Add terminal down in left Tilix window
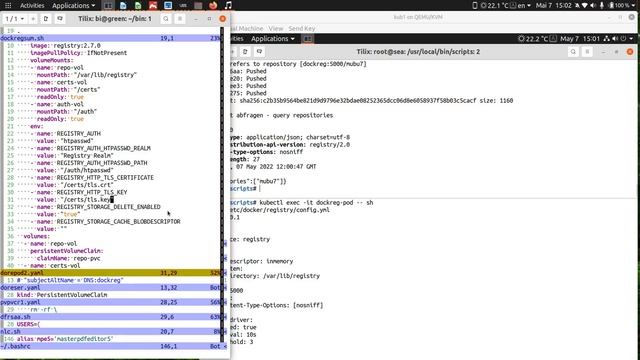Viewport: 640px width, 360px height. coord(46,19)
